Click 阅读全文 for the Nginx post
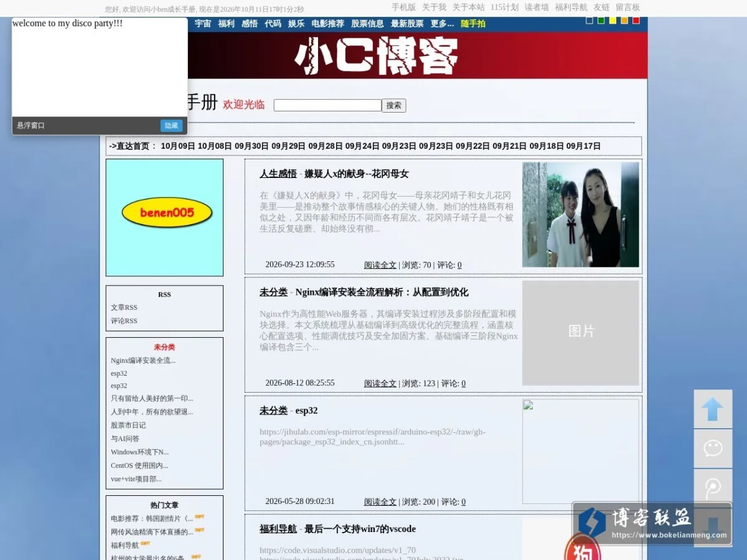Screen dimensions: 747x560 coord(380,383)
